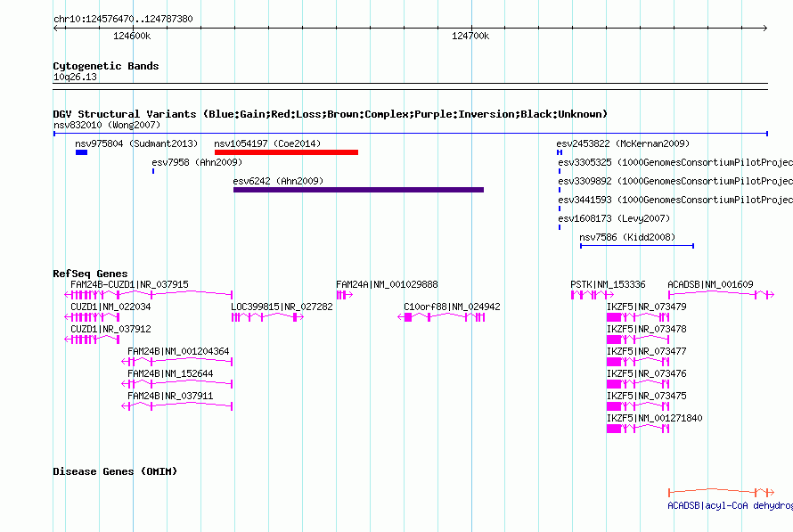
Task: Click the FAM24A|NM_001029888 gene label
Action: (387, 284)
